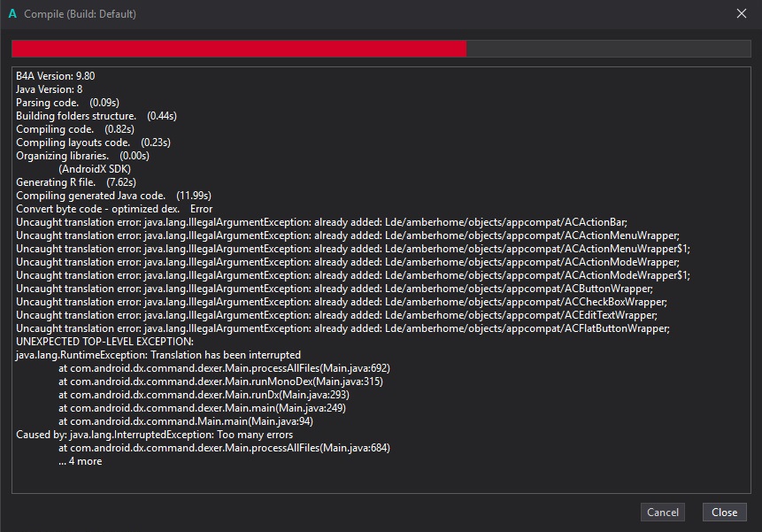Click the Compile (Build: Default) window title

[x=80, y=14]
